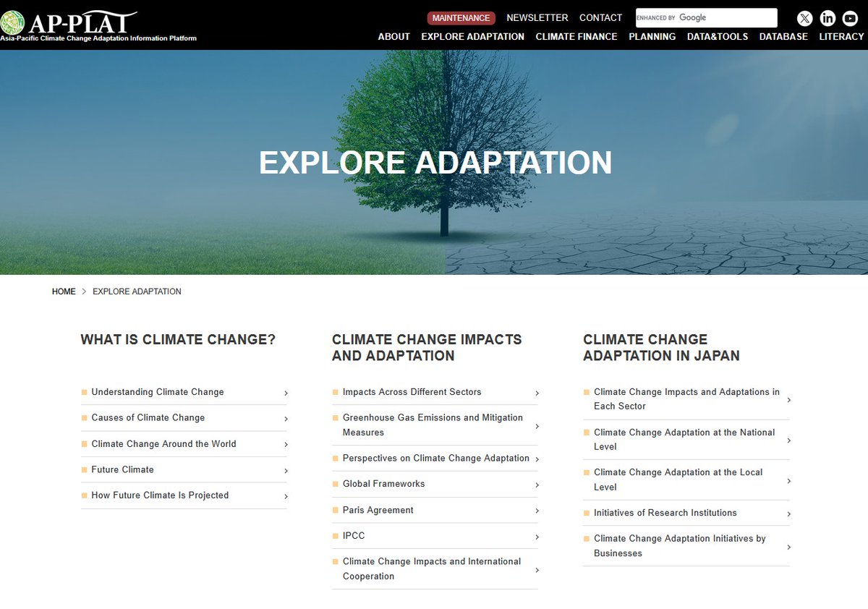Open the EXPLORE ADAPTATION menu
The image size is (868, 609).
(x=472, y=36)
